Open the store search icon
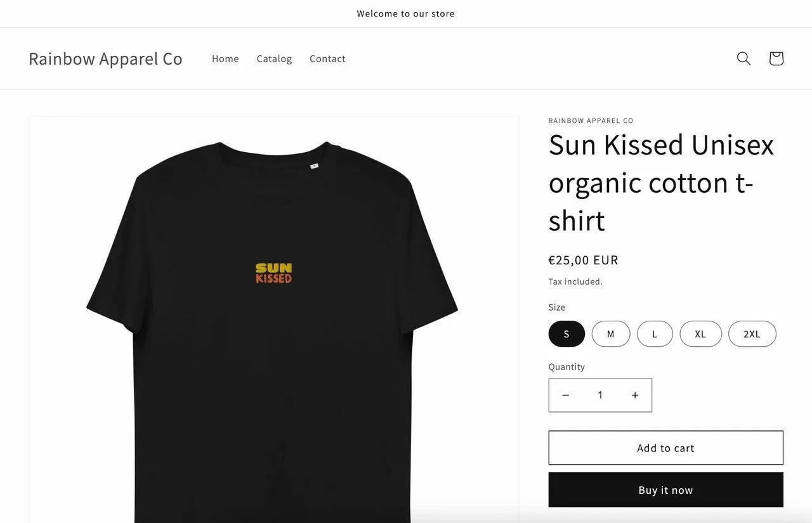812x523 pixels. (743, 58)
